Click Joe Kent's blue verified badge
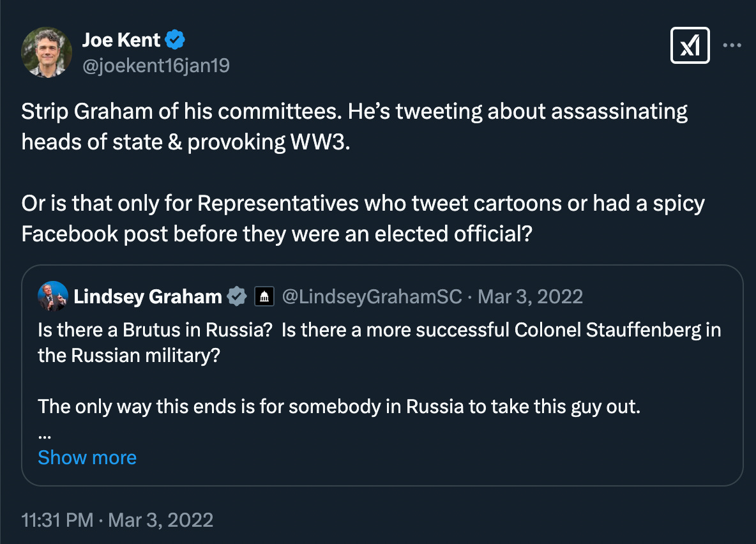This screenshot has width=756, height=544. click(x=176, y=41)
